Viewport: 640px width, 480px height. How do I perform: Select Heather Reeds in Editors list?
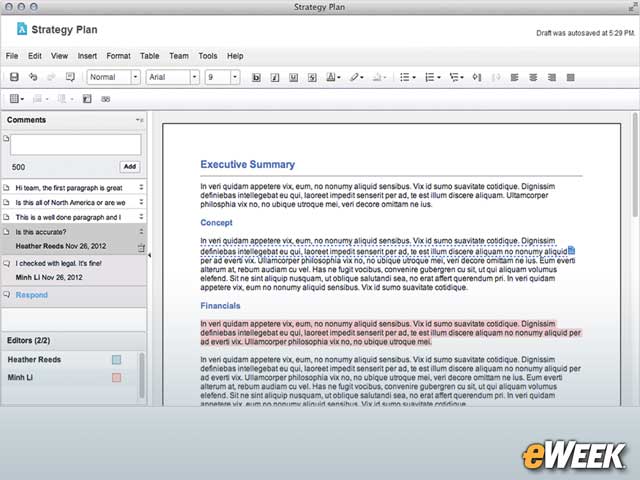pos(34,360)
